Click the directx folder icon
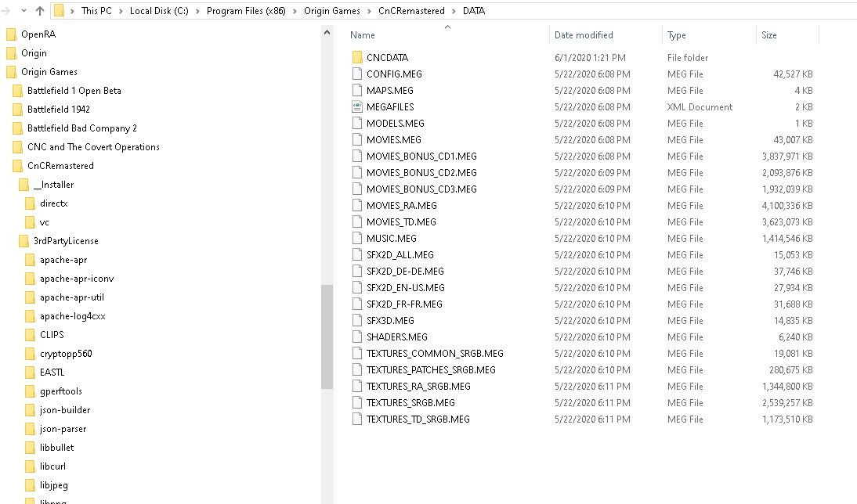 click(x=30, y=203)
